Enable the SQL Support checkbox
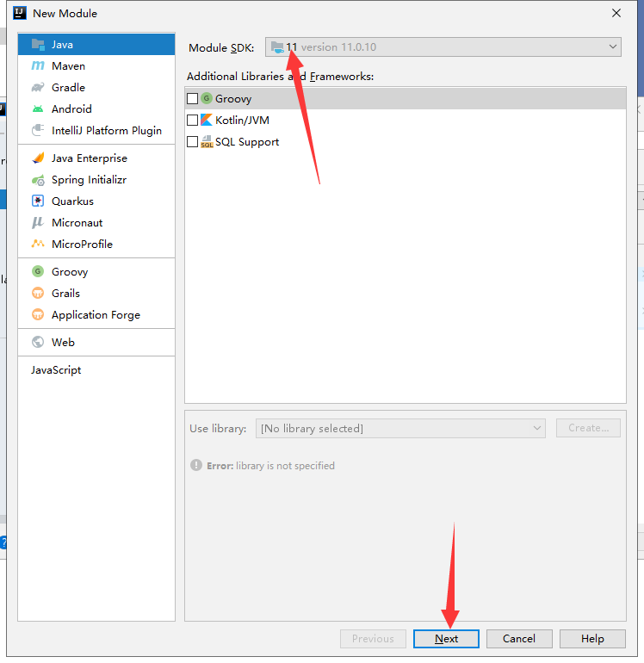 click(x=192, y=142)
